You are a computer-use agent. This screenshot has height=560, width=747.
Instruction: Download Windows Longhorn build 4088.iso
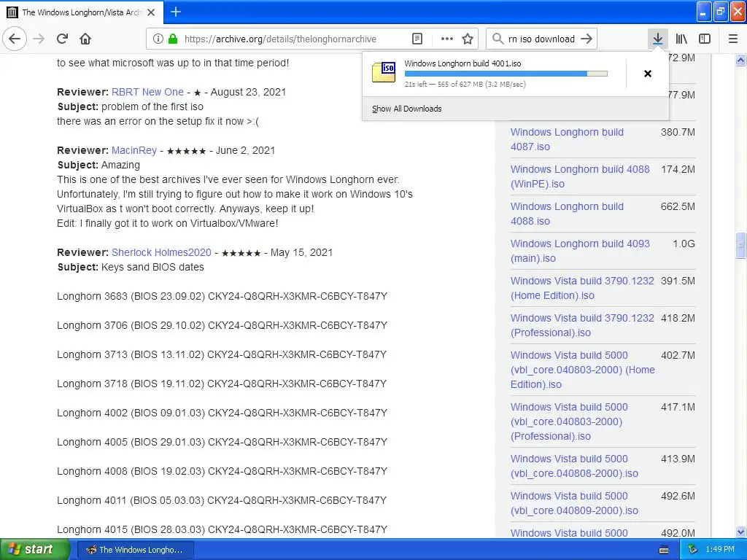567,214
